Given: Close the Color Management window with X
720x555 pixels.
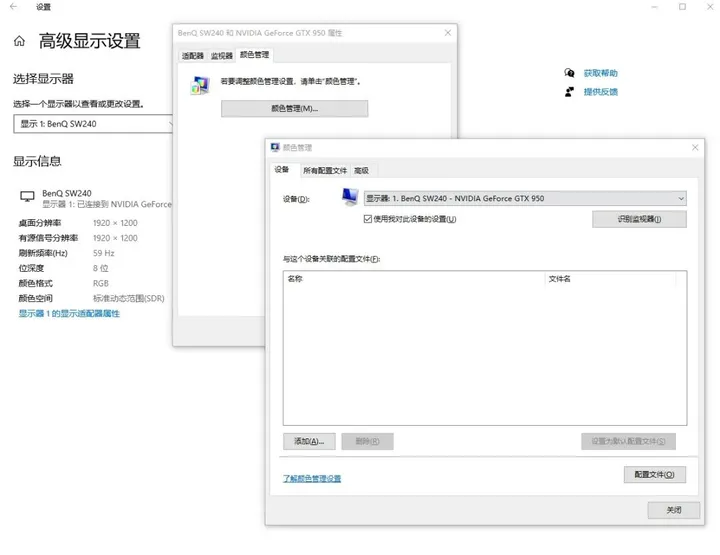Looking at the screenshot, I should 695,147.
